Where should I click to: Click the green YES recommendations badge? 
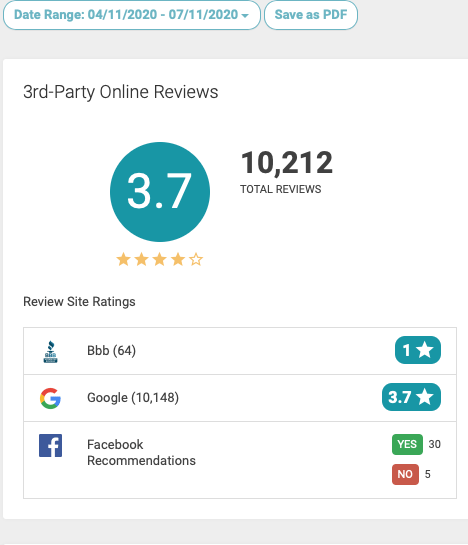[x=407, y=444]
